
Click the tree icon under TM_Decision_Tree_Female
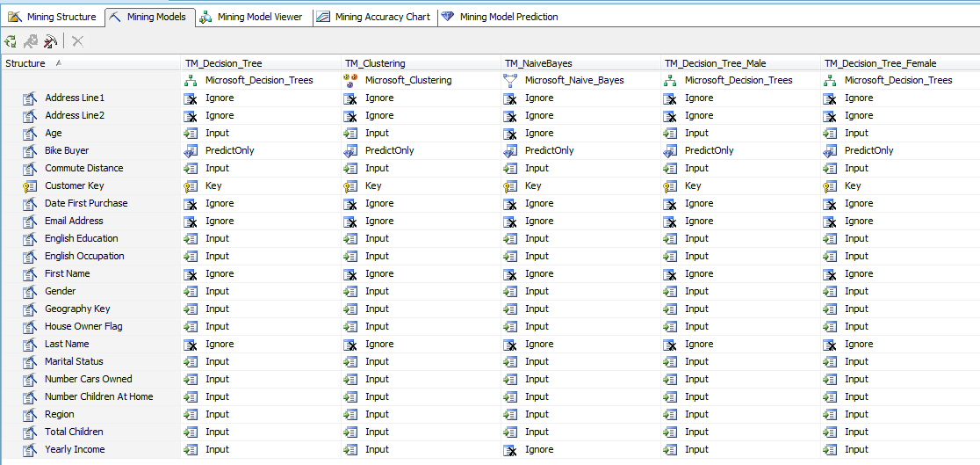[830, 81]
